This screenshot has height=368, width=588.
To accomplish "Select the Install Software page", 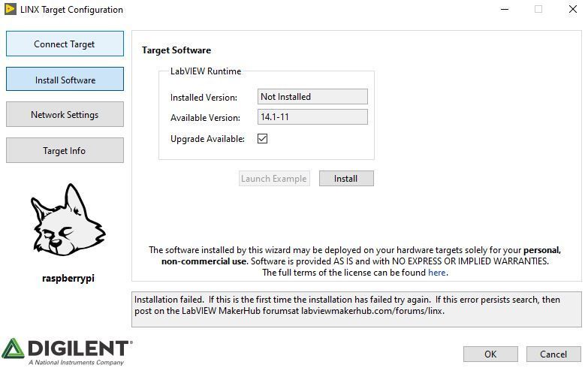I will point(65,79).
